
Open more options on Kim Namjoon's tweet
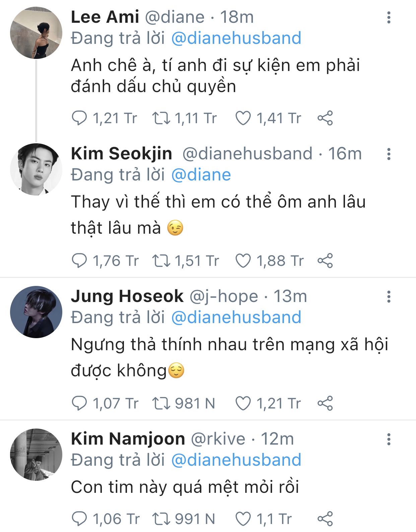tap(389, 439)
